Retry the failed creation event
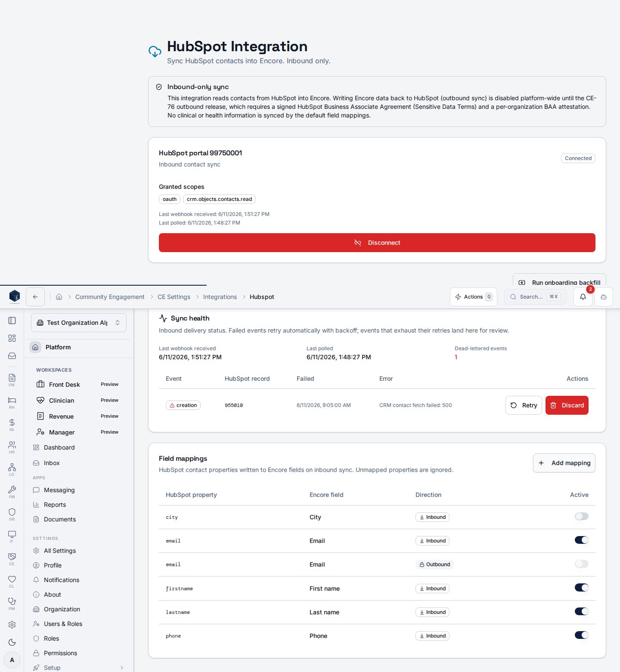This screenshot has width=620, height=672. click(524, 405)
